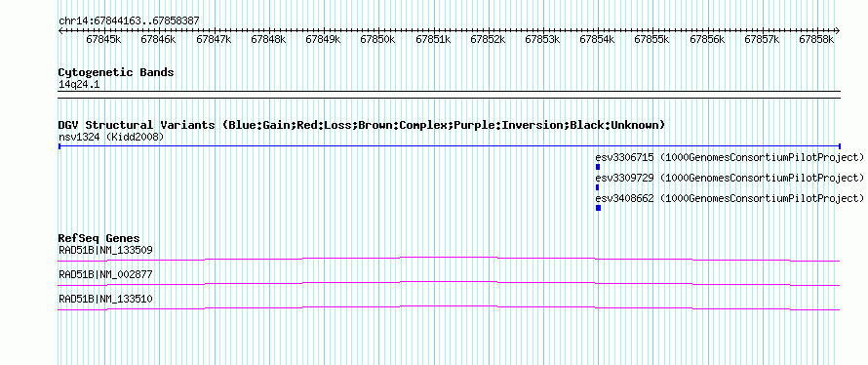The height and width of the screenshot is (365, 868).
Task: Click the magenta NM_002877 transcript line
Action: (449, 284)
